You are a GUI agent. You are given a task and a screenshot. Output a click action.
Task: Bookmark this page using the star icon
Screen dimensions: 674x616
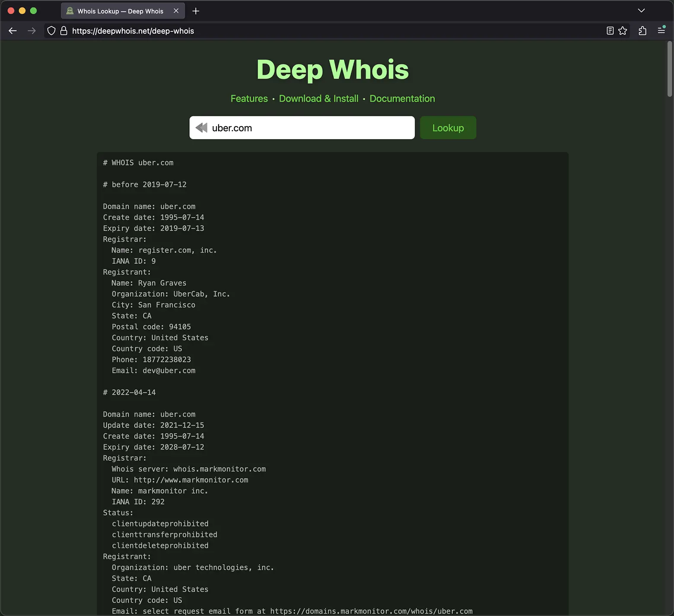pos(623,31)
